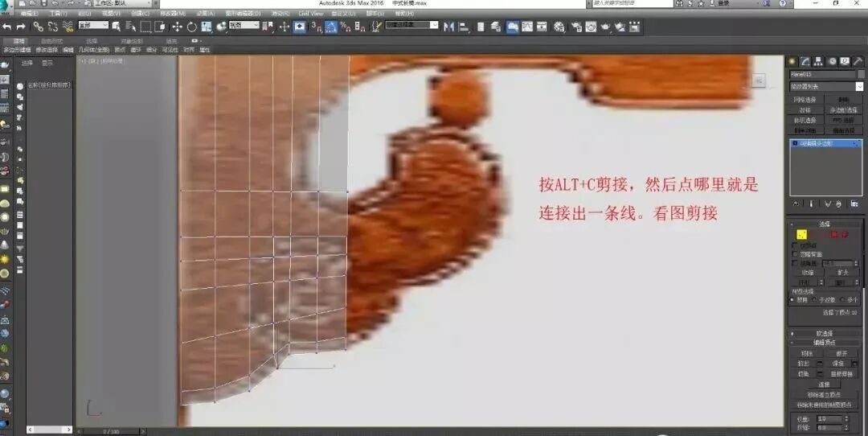The image size is (868, 436).
Task: Toggle the Angle Snap icon
Action: coord(330,26)
